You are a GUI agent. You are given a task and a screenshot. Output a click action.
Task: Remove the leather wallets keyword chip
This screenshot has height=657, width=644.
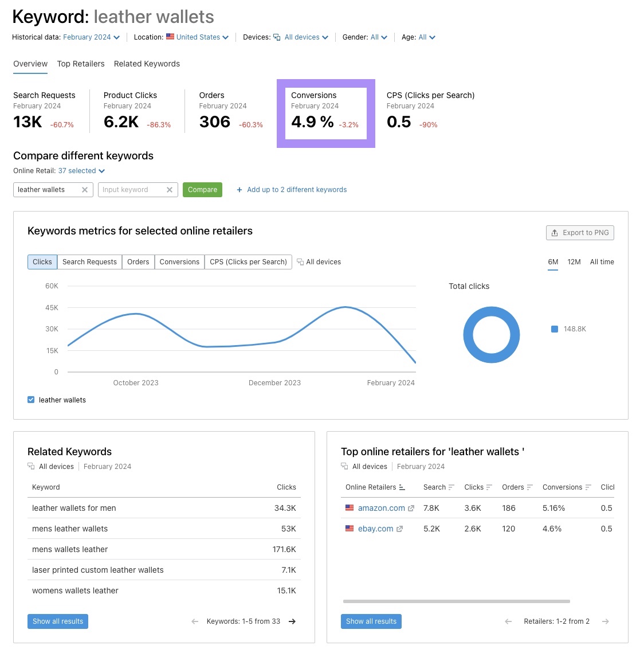coord(84,190)
